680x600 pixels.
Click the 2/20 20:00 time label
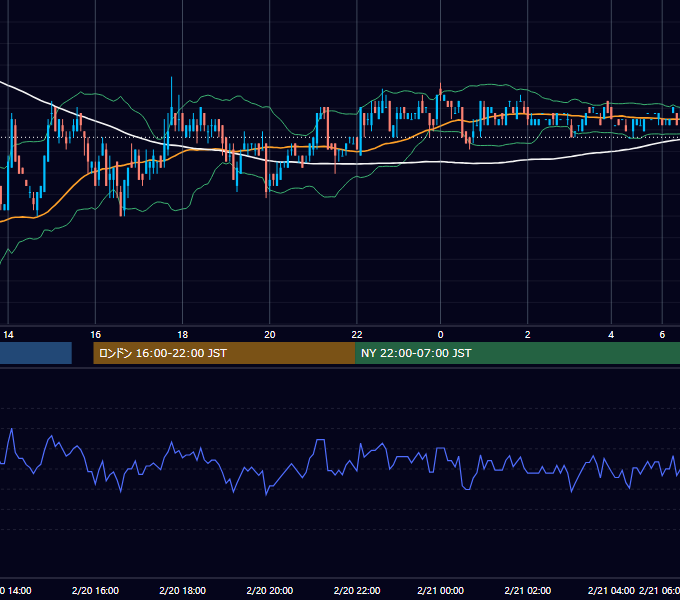pyautogui.click(x=270, y=590)
